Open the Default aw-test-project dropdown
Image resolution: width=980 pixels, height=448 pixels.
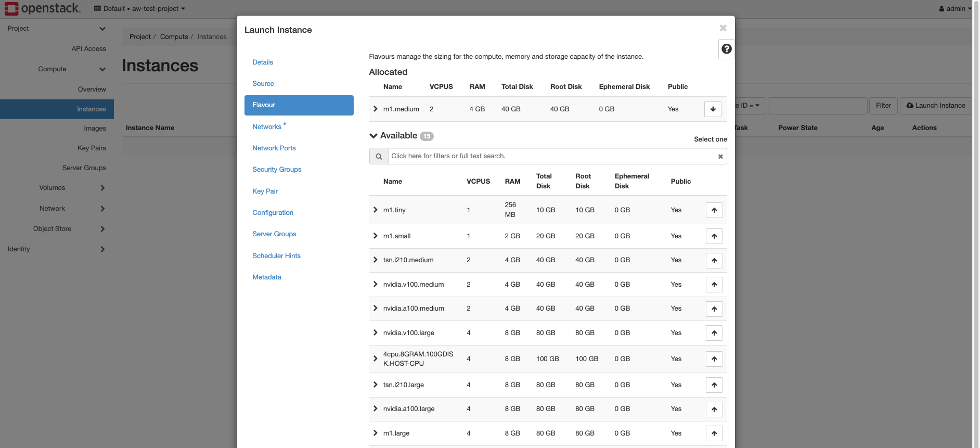pos(139,8)
